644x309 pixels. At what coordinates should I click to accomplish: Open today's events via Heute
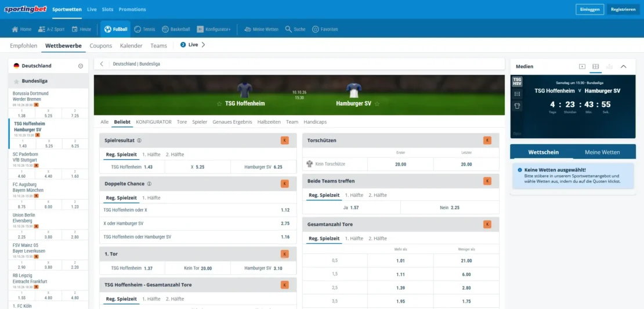[81, 29]
